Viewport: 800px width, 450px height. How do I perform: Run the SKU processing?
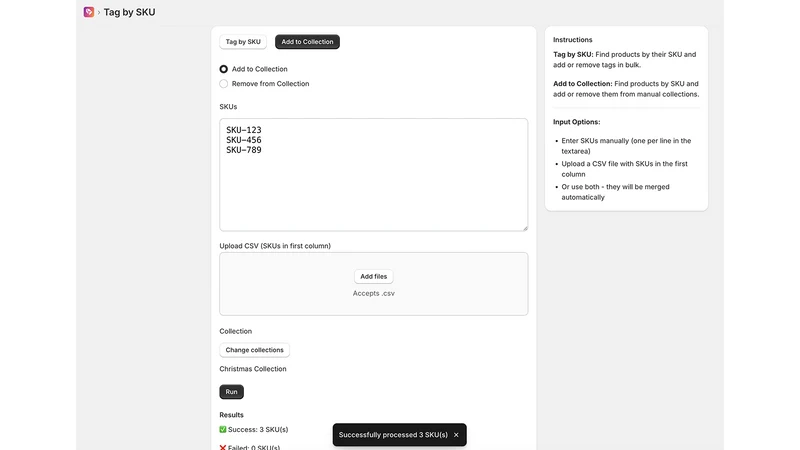coord(231,392)
